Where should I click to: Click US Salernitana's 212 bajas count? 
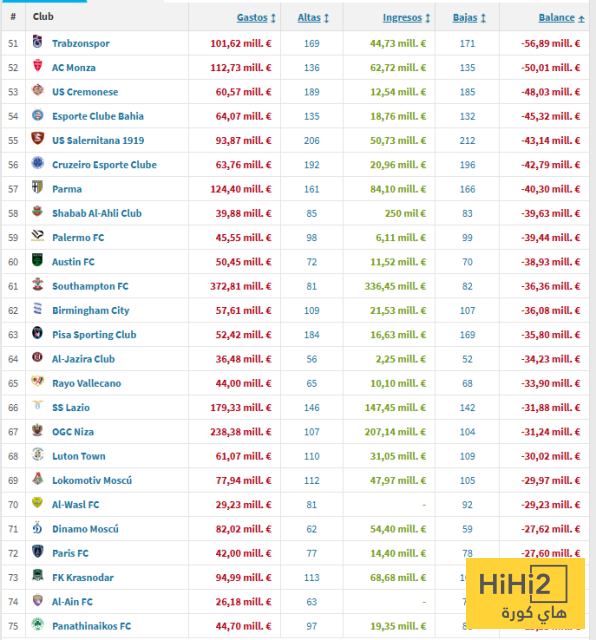pyautogui.click(x=467, y=140)
